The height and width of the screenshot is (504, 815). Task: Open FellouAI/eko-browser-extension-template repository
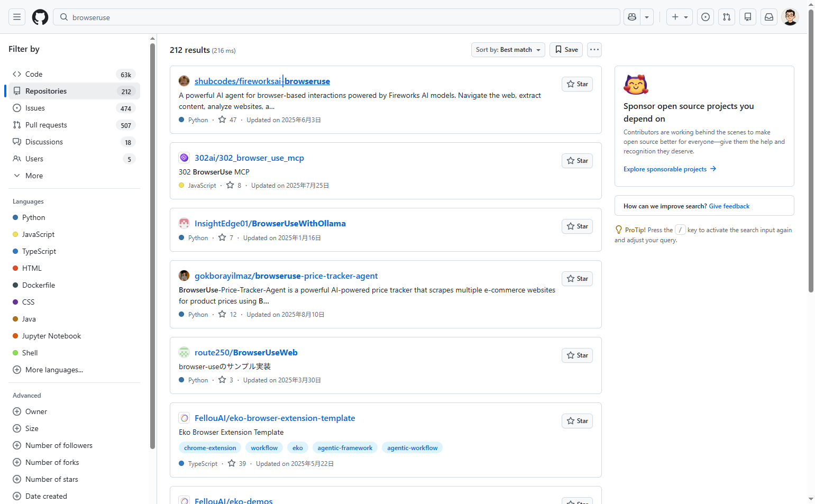click(275, 418)
